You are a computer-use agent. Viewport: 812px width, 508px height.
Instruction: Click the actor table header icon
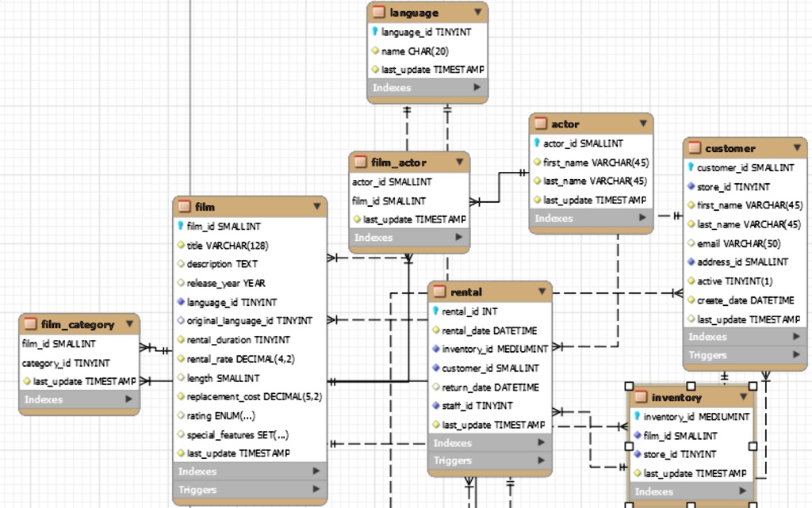(x=542, y=124)
